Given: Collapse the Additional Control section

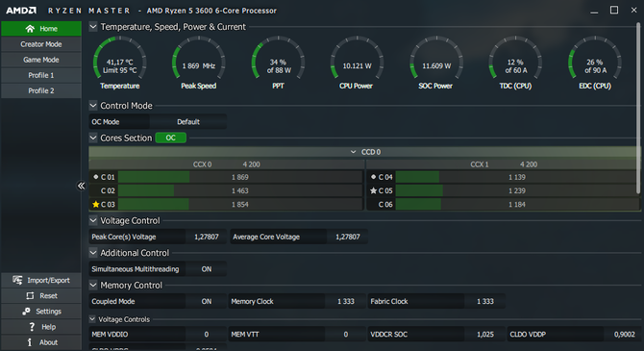Looking at the screenshot, I should [x=93, y=253].
